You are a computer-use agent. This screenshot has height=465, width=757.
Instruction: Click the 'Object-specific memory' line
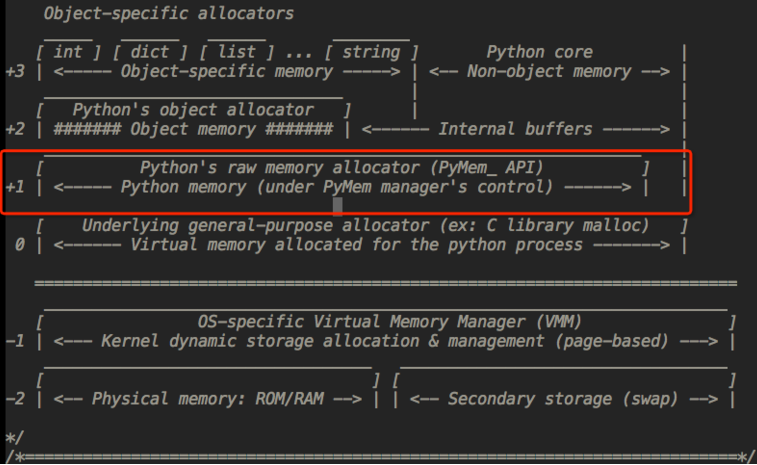(227, 71)
